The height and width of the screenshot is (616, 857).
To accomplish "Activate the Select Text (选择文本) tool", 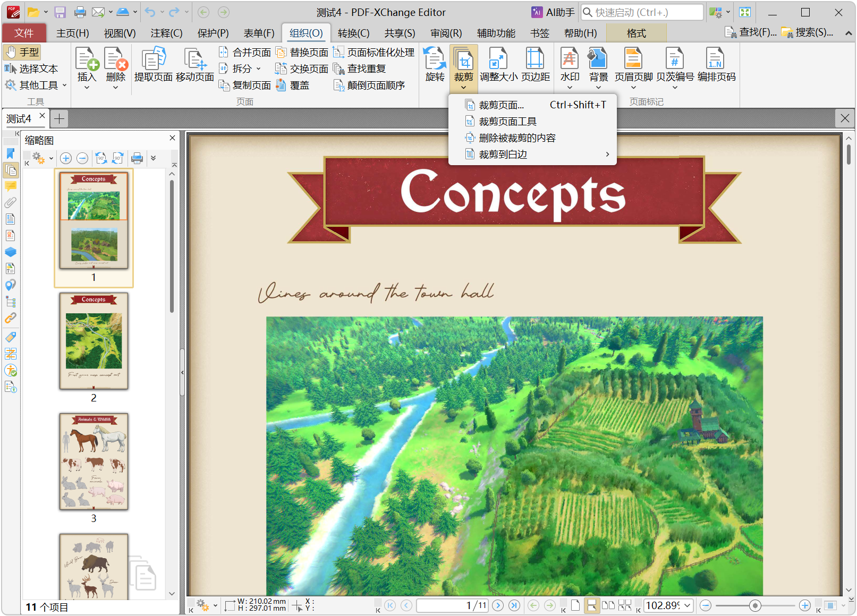I will 31,69.
